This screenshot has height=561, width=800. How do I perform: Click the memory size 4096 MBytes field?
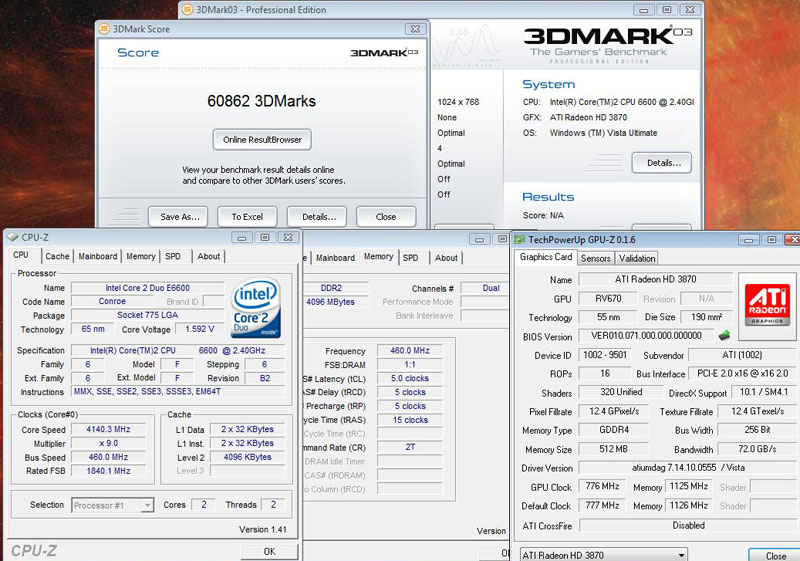[x=336, y=302]
